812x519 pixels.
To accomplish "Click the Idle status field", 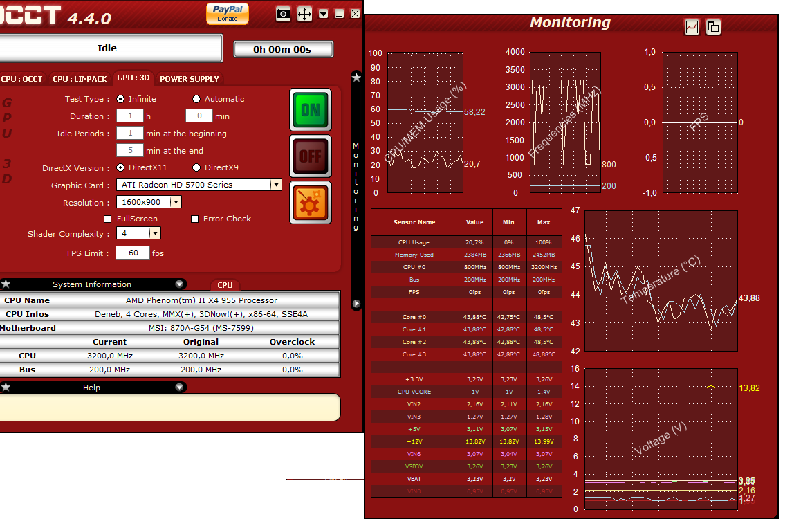I will tap(110, 48).
